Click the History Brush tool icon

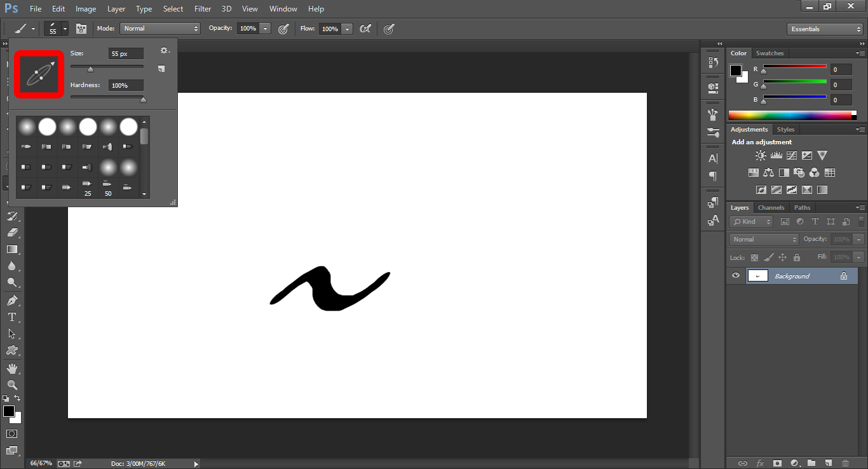coord(12,216)
